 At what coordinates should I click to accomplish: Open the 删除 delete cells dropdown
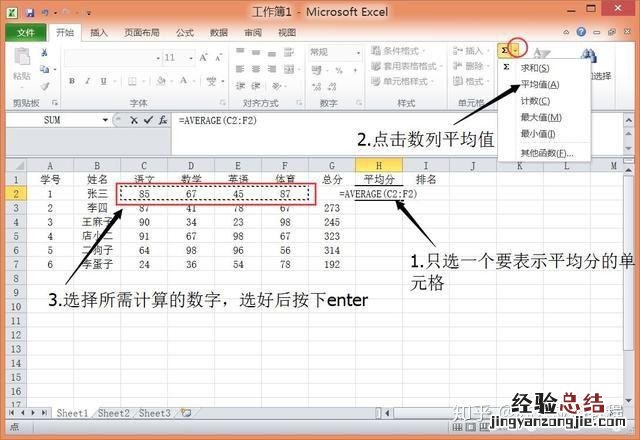click(471, 66)
